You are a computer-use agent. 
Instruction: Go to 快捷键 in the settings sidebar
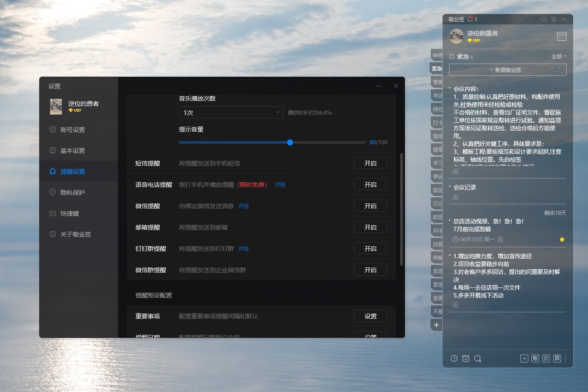pos(78,213)
